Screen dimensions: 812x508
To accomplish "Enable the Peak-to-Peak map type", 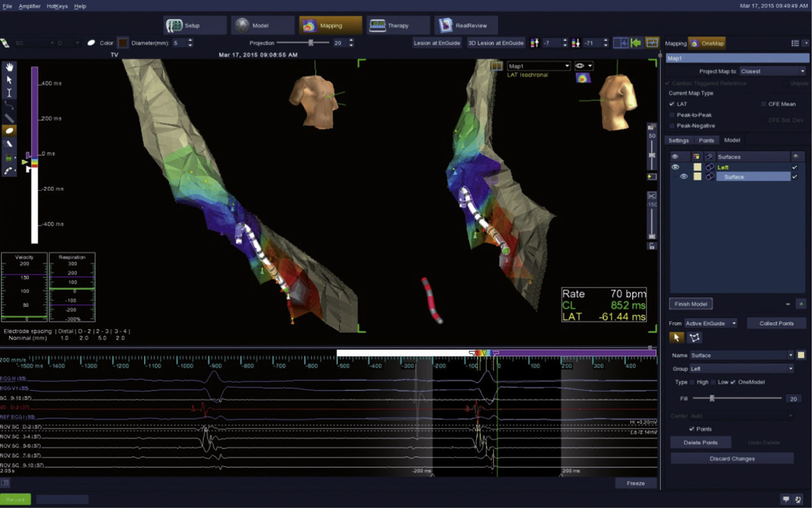I will click(672, 115).
